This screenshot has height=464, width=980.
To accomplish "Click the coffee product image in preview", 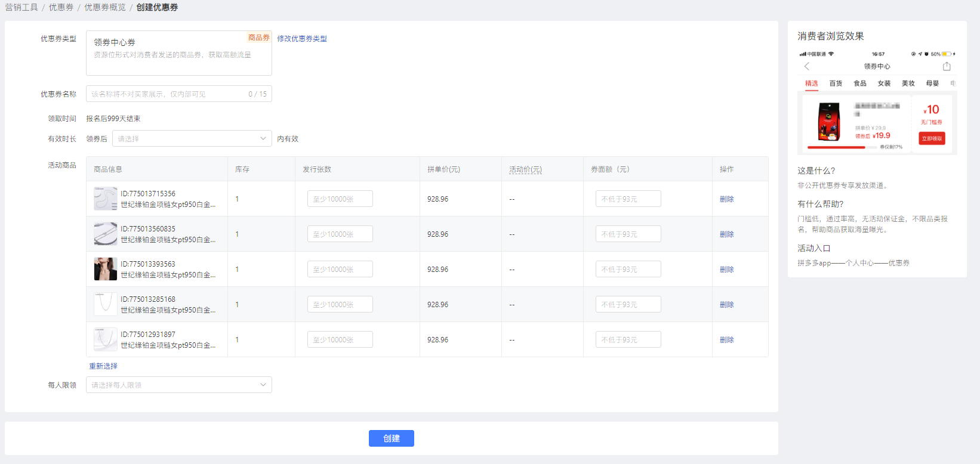I will [x=828, y=122].
